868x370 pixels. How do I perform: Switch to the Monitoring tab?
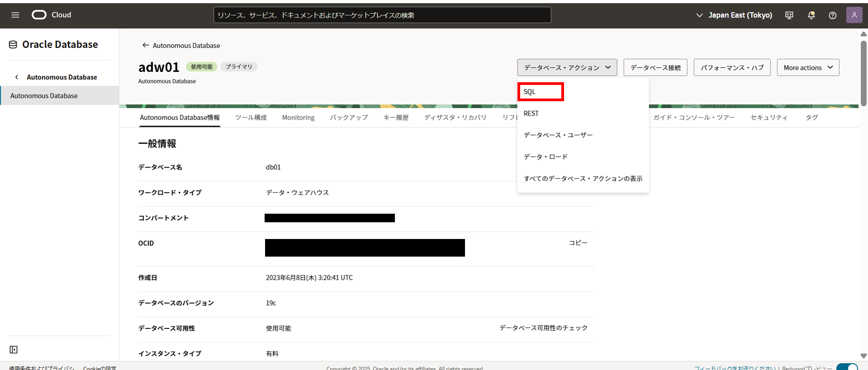click(298, 117)
